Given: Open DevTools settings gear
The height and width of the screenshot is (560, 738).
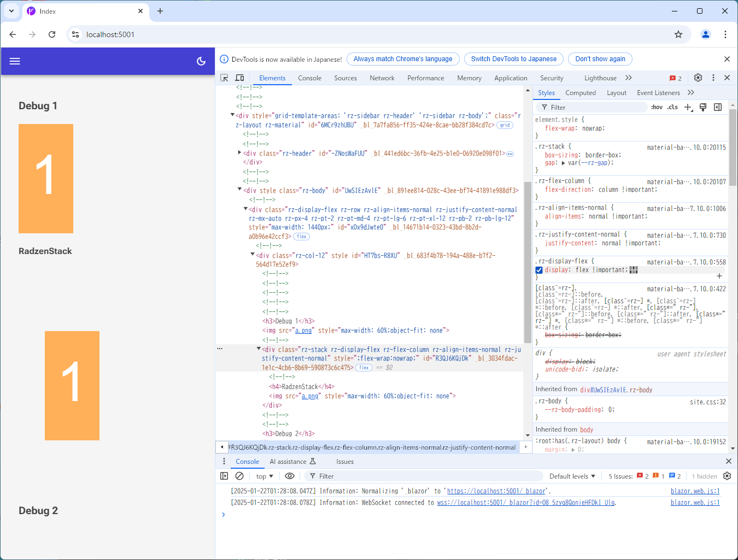Looking at the screenshot, I should click(698, 78).
